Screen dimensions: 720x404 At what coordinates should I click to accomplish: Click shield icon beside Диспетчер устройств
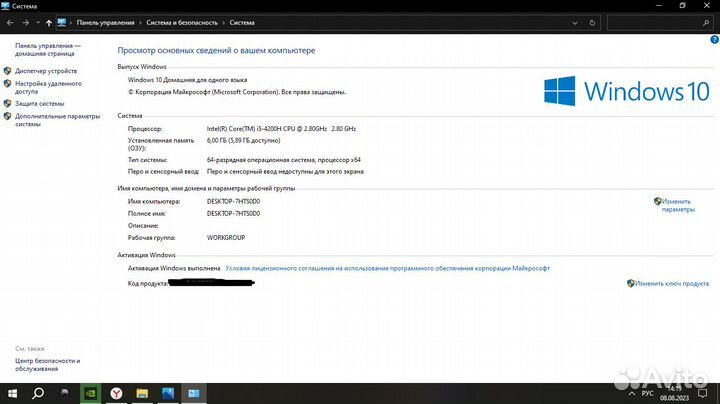click(x=7, y=71)
